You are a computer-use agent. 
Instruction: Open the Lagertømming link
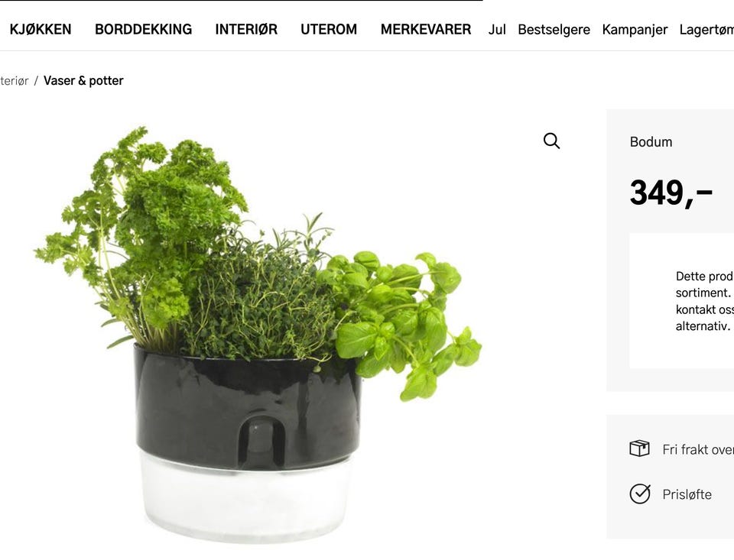point(706,30)
